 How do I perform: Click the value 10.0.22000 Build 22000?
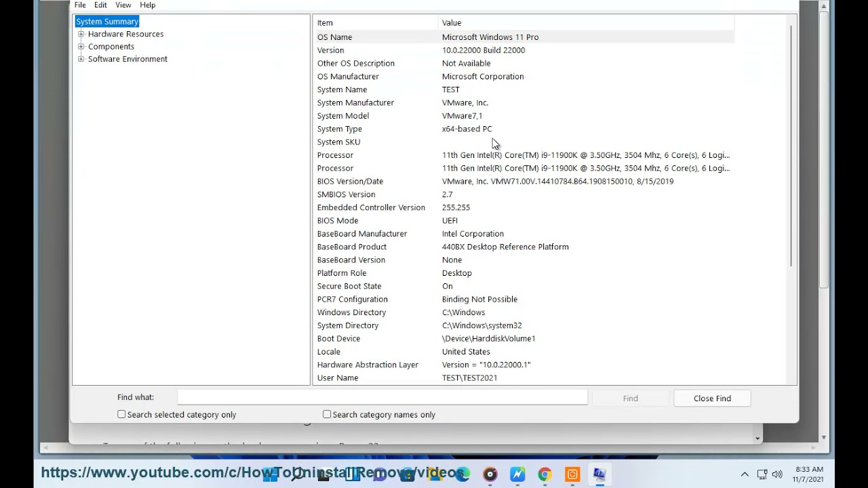pyautogui.click(x=484, y=50)
